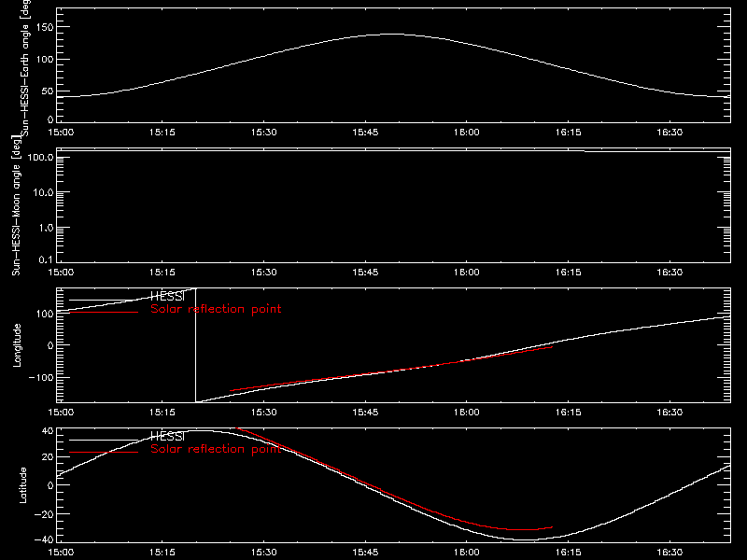Click '15:45' label under Earth angle plot

365,133
